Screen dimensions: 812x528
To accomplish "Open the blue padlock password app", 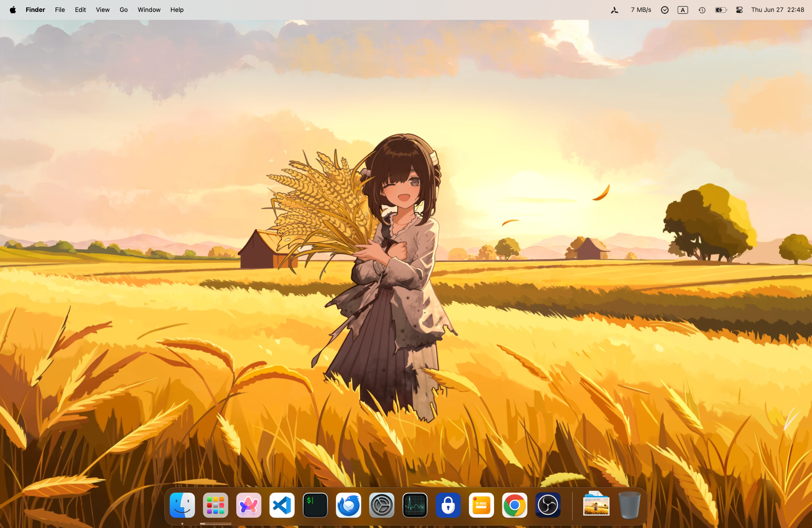I will tap(448, 505).
